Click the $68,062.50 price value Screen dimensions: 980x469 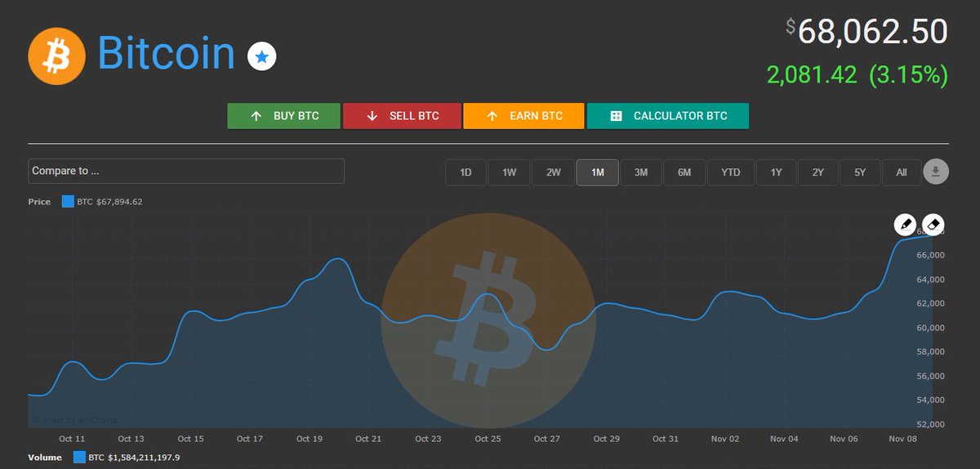pyautogui.click(x=866, y=32)
